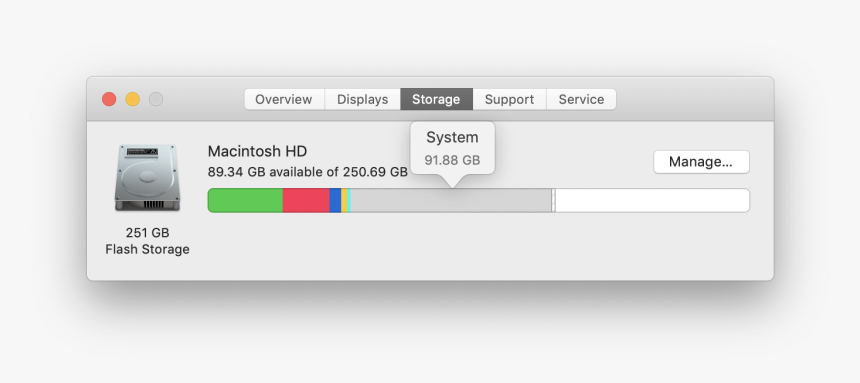The image size is (860, 383).
Task: Click the gray System storage segment
Action: 451,200
